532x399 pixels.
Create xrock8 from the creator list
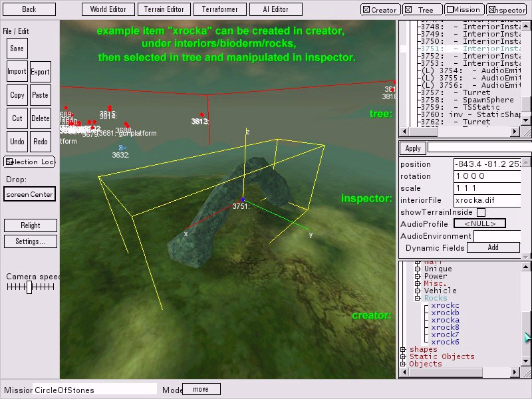(445, 327)
